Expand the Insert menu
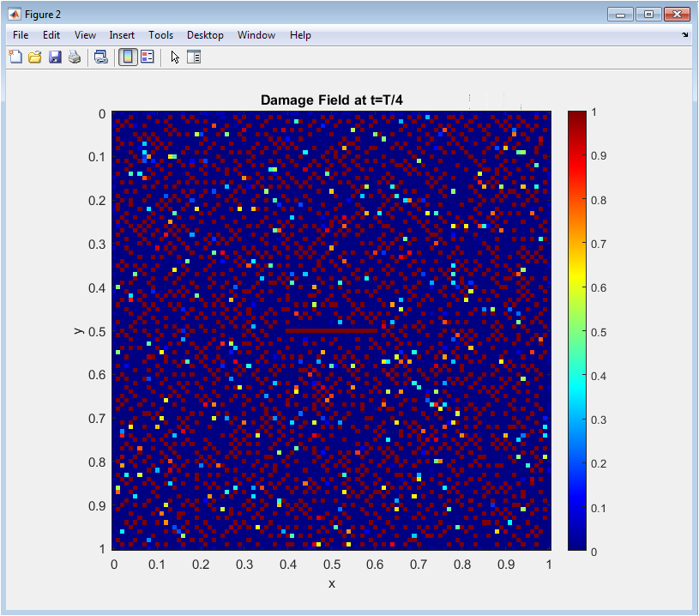 point(122,35)
